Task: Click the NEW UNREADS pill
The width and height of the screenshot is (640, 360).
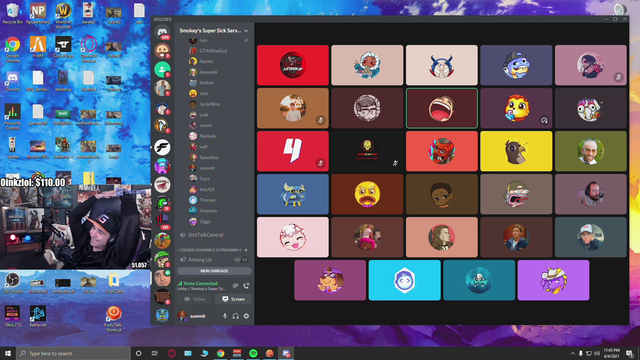Action: (x=214, y=271)
